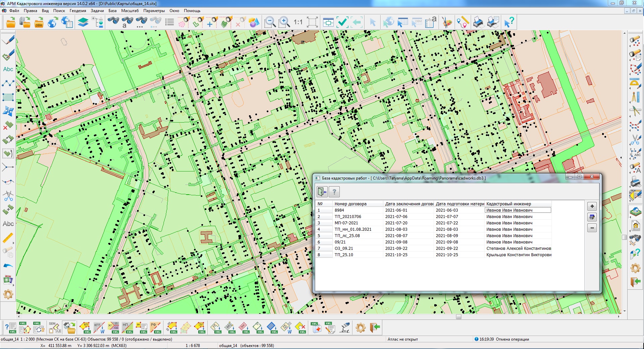Viewport: 644px width, 349px height.
Task: Click the Кадастровый инженер column header
Action: (518, 204)
